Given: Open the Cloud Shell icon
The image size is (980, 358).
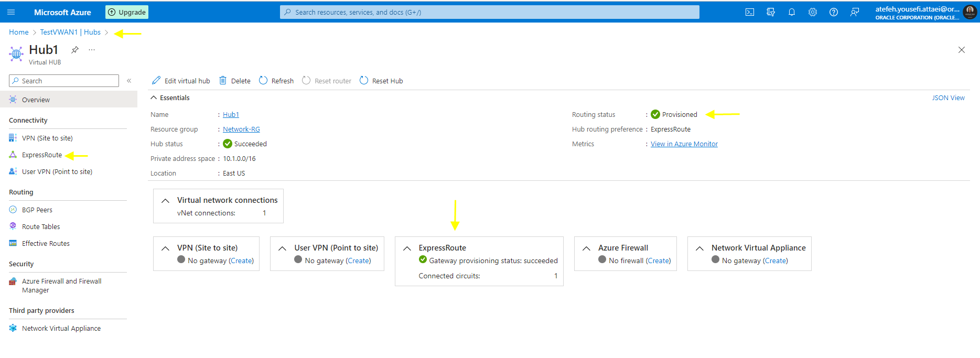Looking at the screenshot, I should coord(750,12).
